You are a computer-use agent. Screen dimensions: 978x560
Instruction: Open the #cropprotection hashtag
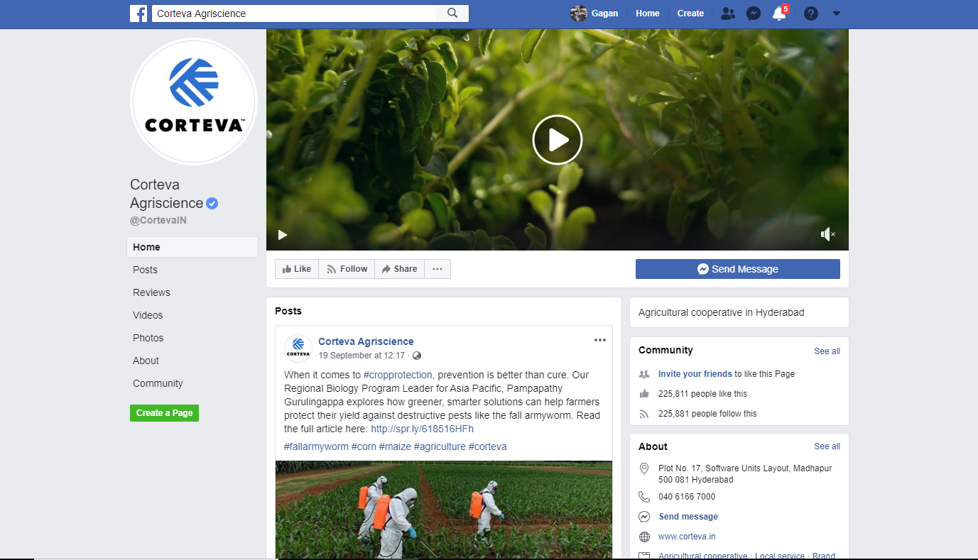click(398, 375)
